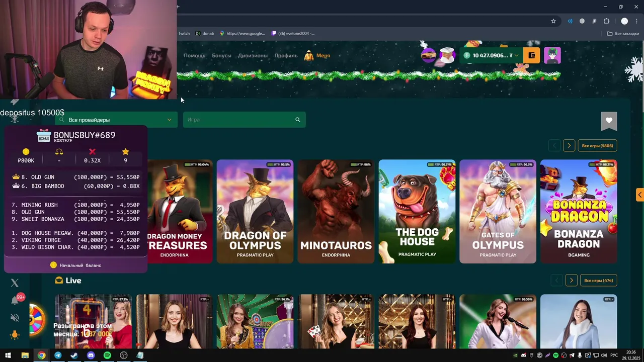Image resolution: width=644 pixels, height=362 pixels.
Task: Click the chimney gift icon in header
Action: (x=447, y=55)
